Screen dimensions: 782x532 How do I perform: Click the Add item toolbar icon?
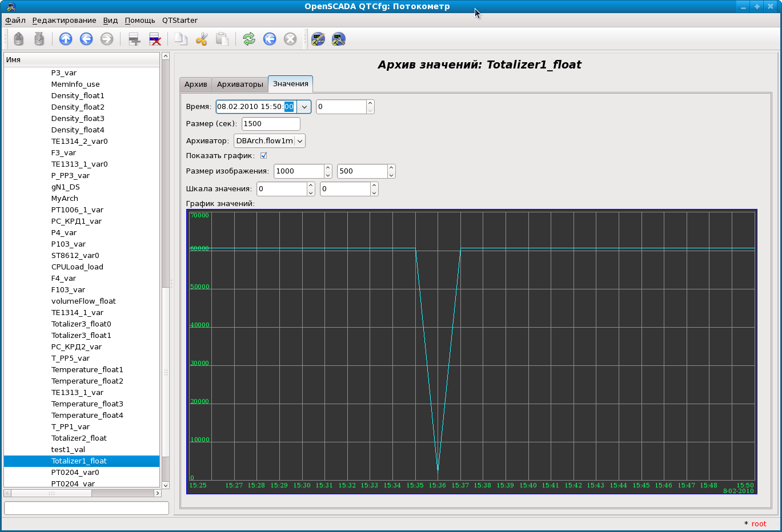point(134,39)
